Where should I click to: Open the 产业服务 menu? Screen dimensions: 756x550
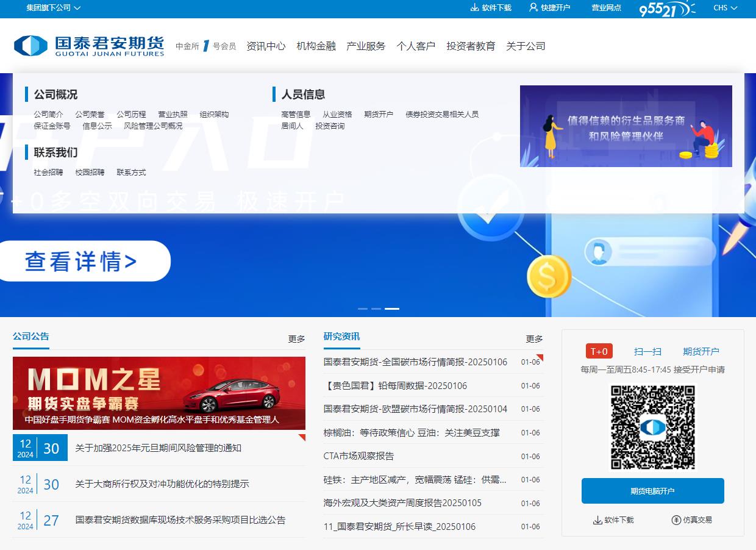(366, 46)
